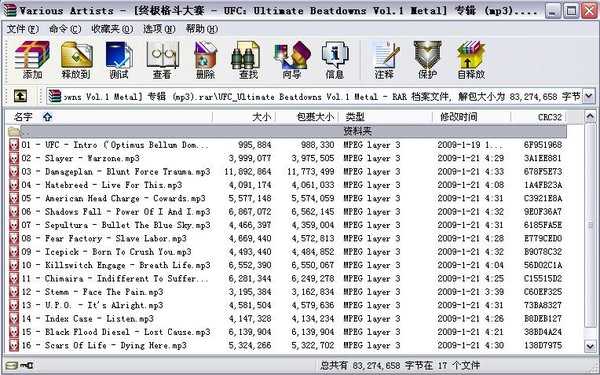The image size is (600, 375).
Task: Open the 帮助(H) menu
Action: (x=202, y=29)
